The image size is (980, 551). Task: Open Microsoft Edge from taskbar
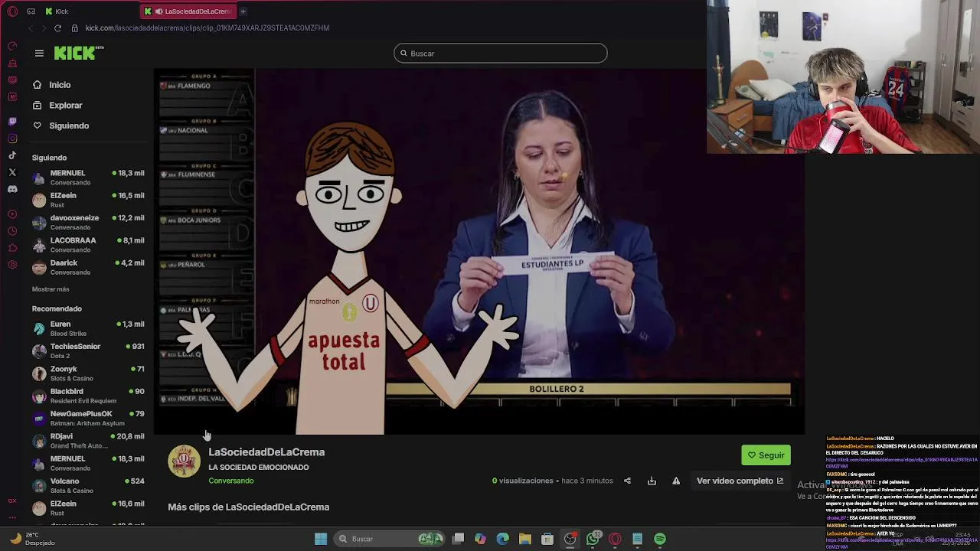click(503, 539)
